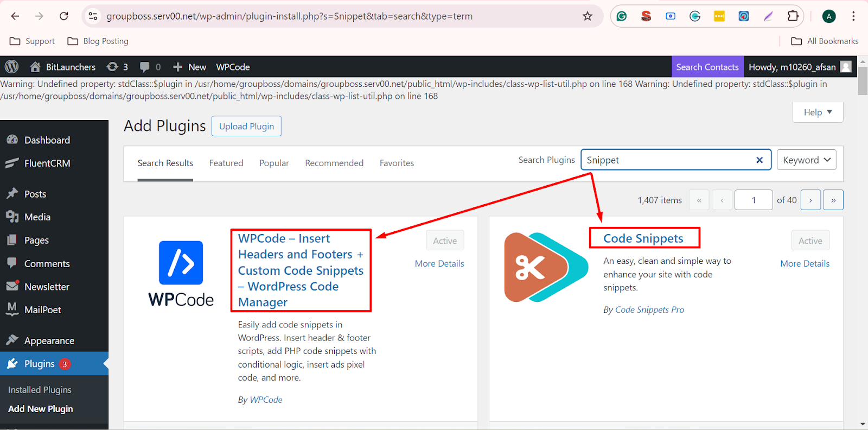868x430 pixels.
Task: Click the Active button on Code Snippets card
Action: pos(810,241)
